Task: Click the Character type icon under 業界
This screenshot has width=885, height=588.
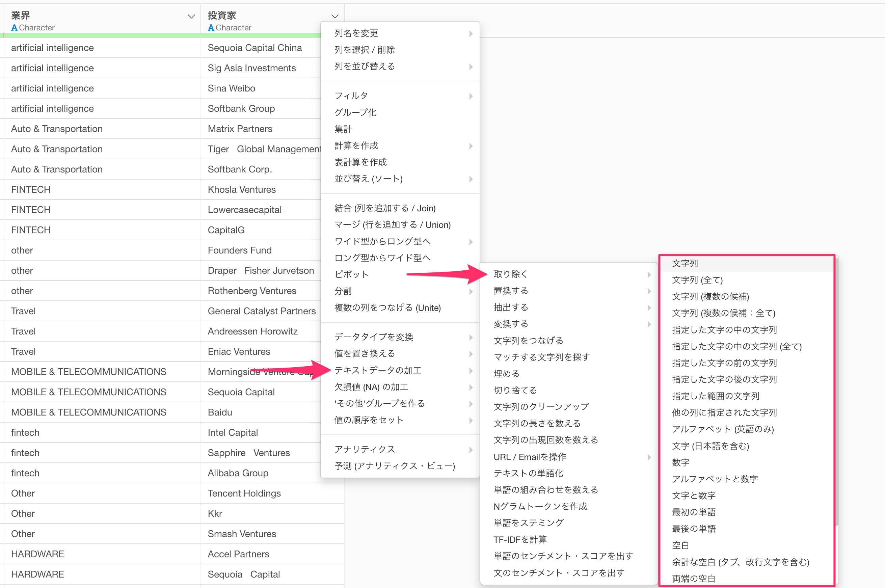Action: tap(14, 28)
